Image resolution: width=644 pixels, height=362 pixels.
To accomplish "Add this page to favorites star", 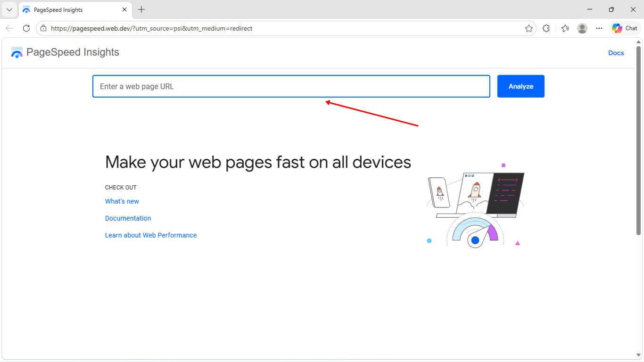I will click(x=528, y=28).
